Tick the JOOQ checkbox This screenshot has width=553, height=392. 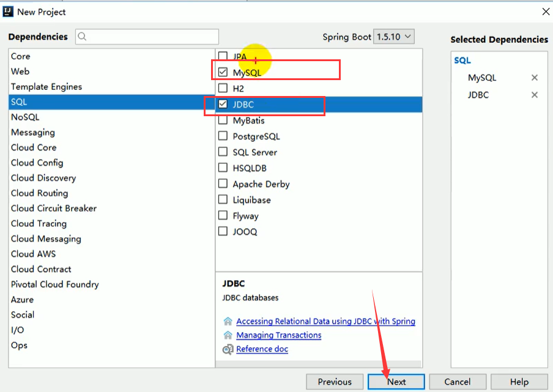point(223,231)
